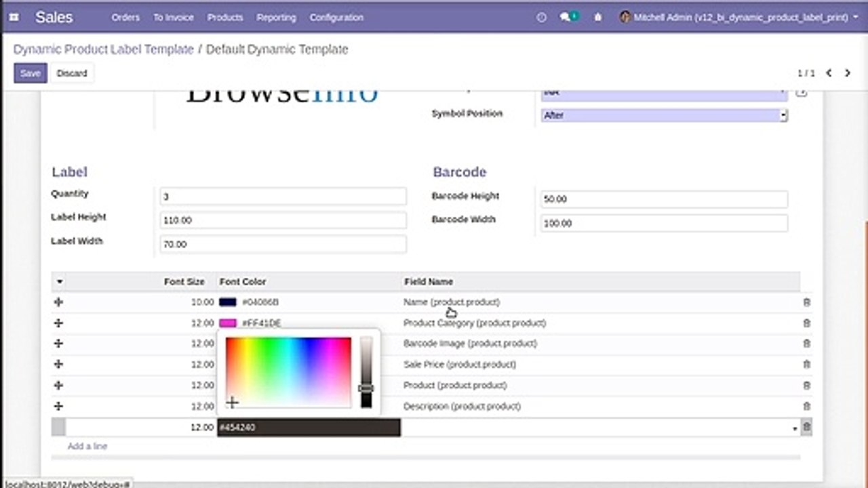The height and width of the screenshot is (488, 868).
Task: Select Barcode Image (product.product) field text
Action: [470, 344]
